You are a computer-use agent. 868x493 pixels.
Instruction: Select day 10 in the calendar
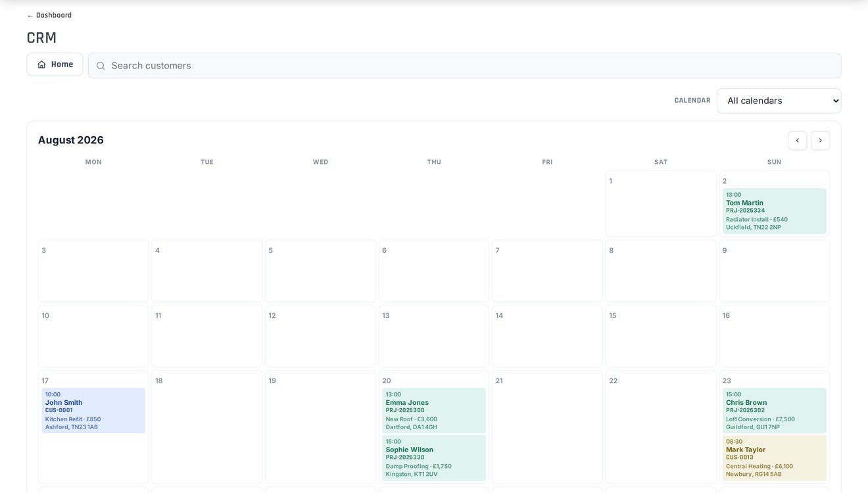[93, 336]
